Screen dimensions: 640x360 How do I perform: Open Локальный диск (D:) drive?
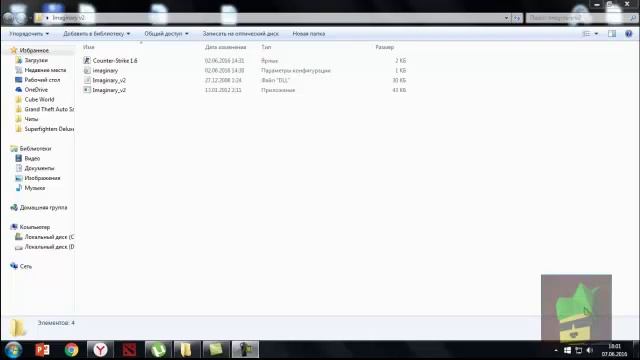(x=49, y=247)
